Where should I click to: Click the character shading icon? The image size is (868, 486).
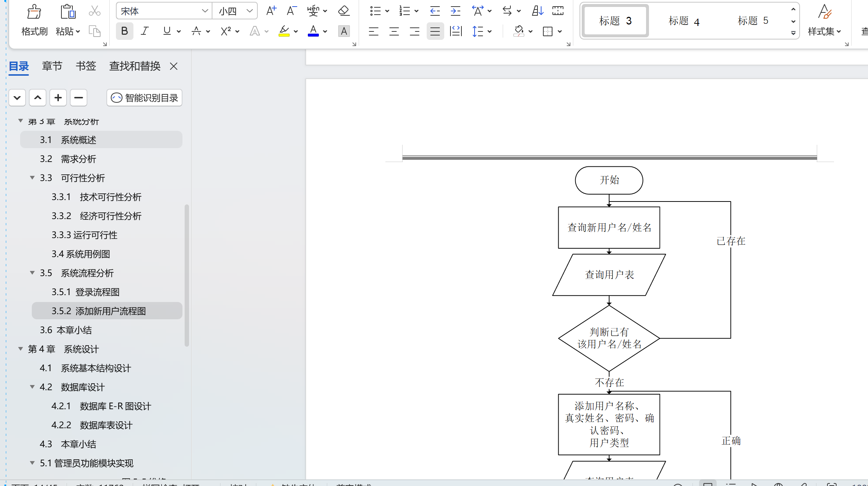point(344,31)
